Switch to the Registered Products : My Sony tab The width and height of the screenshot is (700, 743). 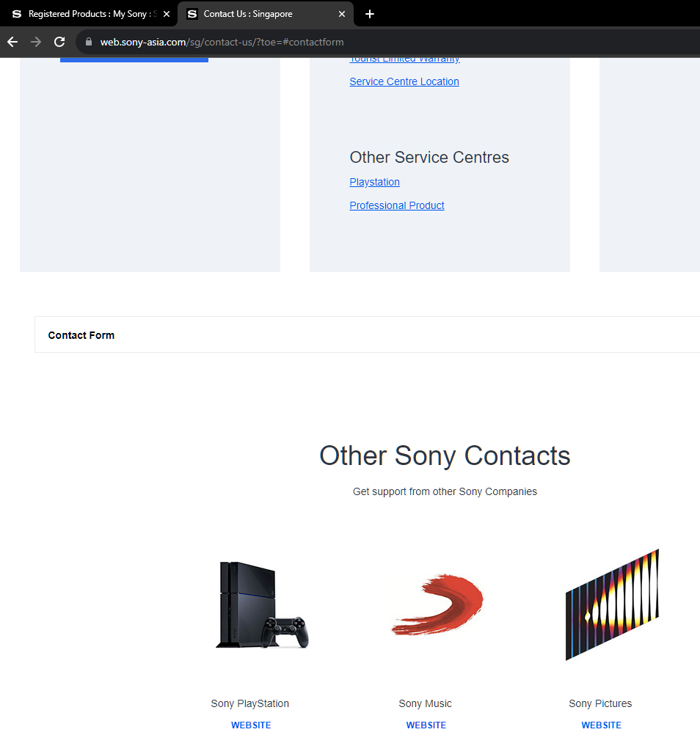pos(89,14)
